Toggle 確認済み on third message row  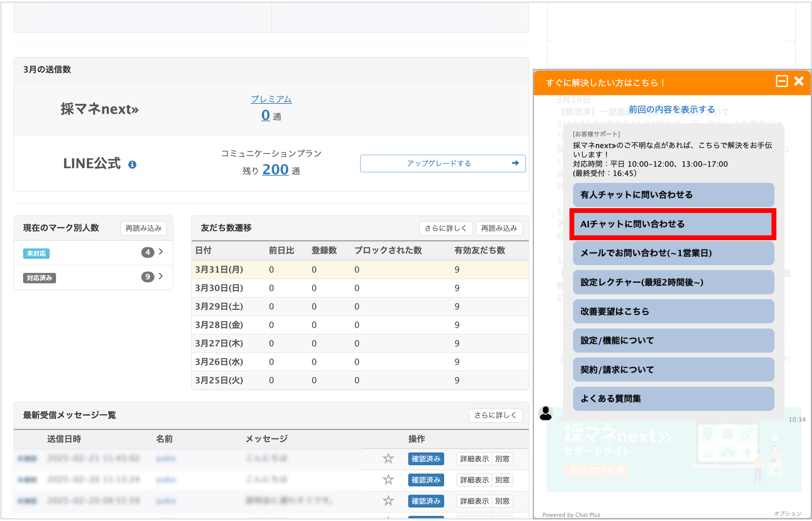click(x=426, y=501)
